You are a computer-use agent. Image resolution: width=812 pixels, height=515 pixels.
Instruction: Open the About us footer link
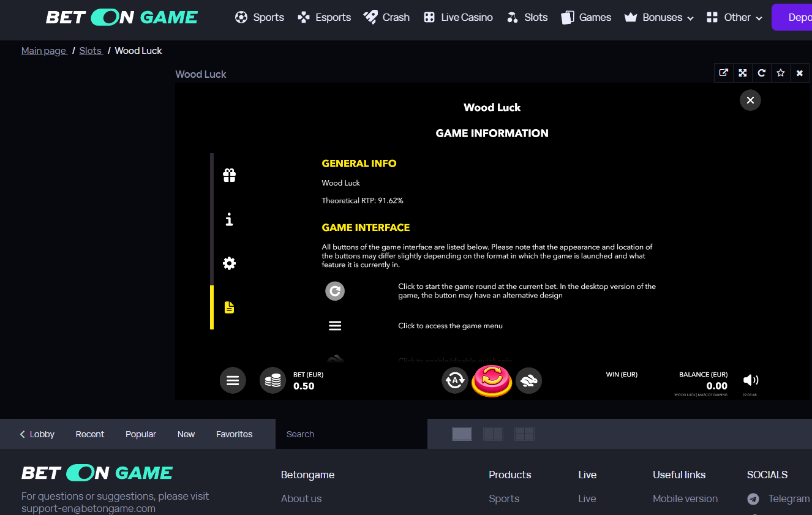(x=301, y=498)
